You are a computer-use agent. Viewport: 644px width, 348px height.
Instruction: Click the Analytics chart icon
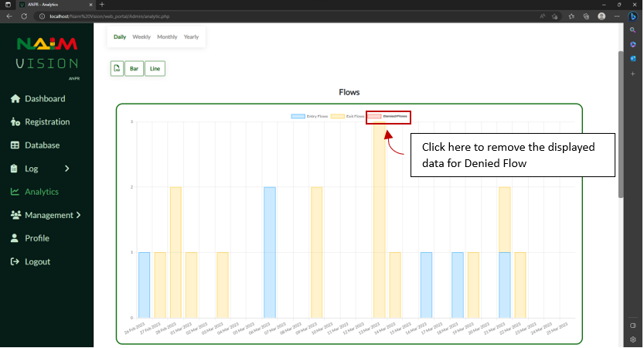point(15,192)
